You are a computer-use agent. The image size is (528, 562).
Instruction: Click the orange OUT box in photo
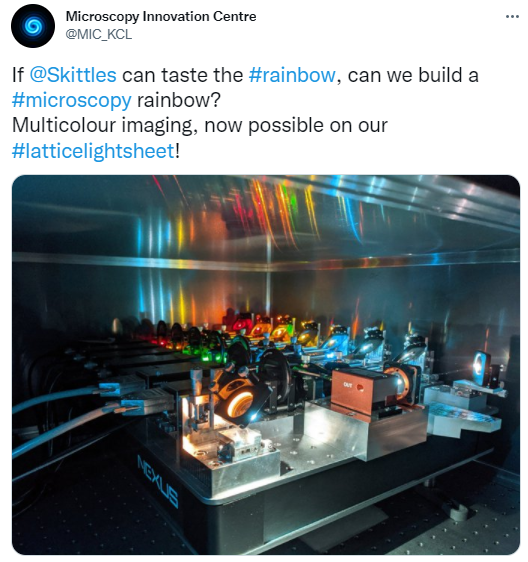(354, 388)
